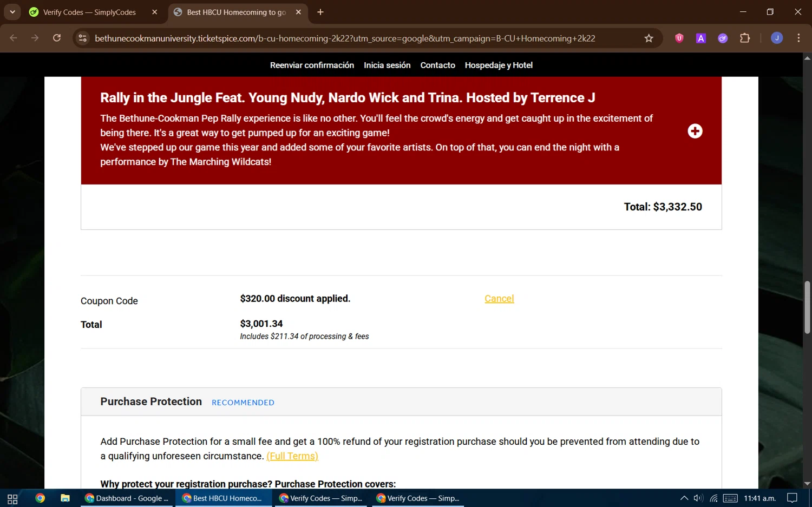Click the scrollbar up arrow
Screen dimensions: 812x507
coord(807,57)
